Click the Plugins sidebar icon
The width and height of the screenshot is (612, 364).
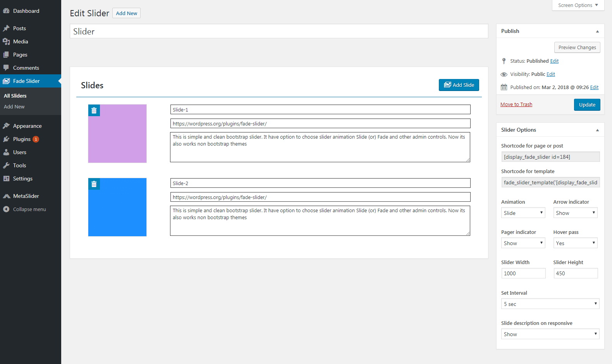(6, 139)
